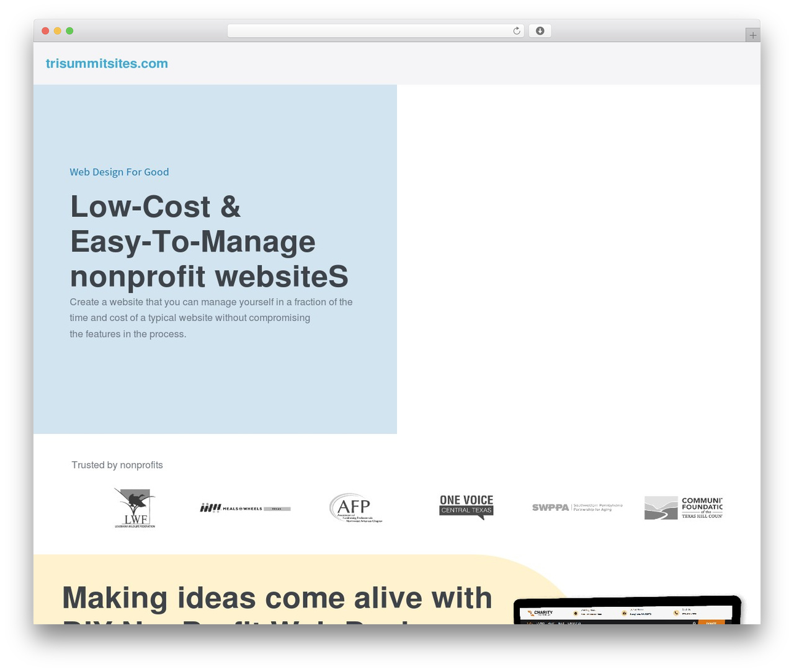
Task: Select the Meals on Wheels logo
Action: [x=245, y=508]
